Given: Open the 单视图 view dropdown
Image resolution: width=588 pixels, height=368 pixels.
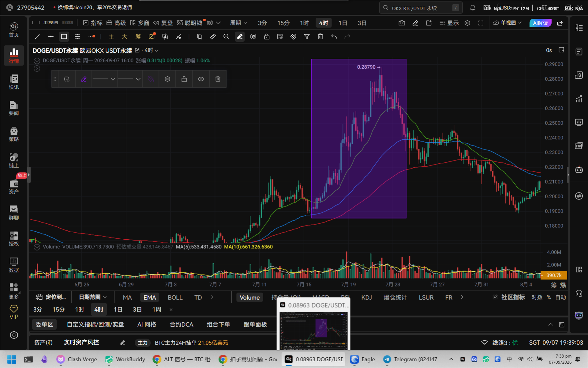Looking at the screenshot, I should (x=507, y=23).
